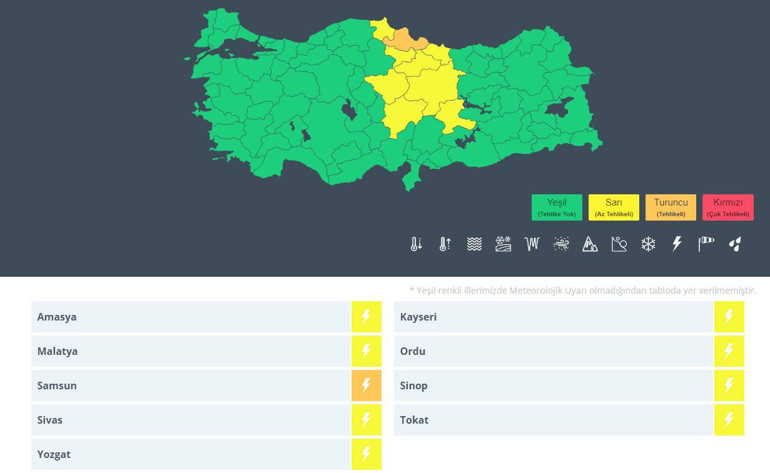770x473 pixels.
Task: Open the Samsun warning row
Action: click(x=206, y=386)
